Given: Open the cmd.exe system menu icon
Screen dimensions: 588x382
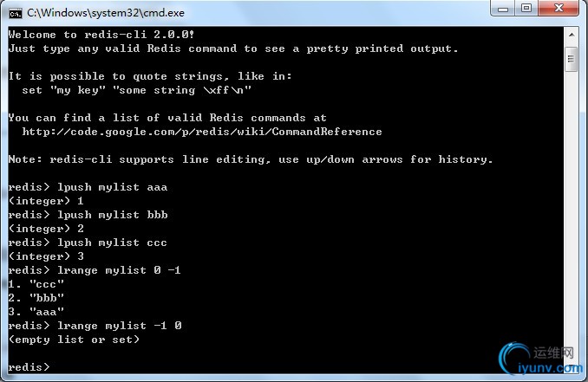Looking at the screenshot, I should point(16,14).
